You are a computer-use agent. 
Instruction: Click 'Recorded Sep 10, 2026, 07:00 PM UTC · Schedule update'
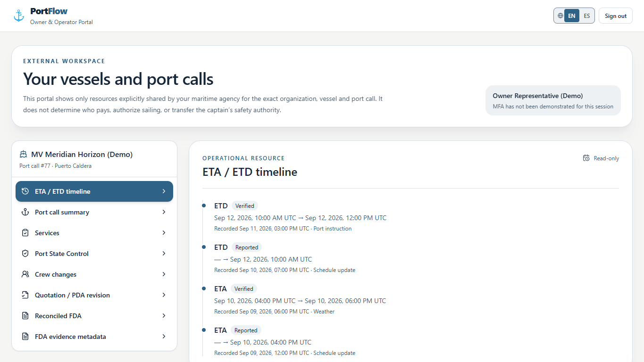284,270
